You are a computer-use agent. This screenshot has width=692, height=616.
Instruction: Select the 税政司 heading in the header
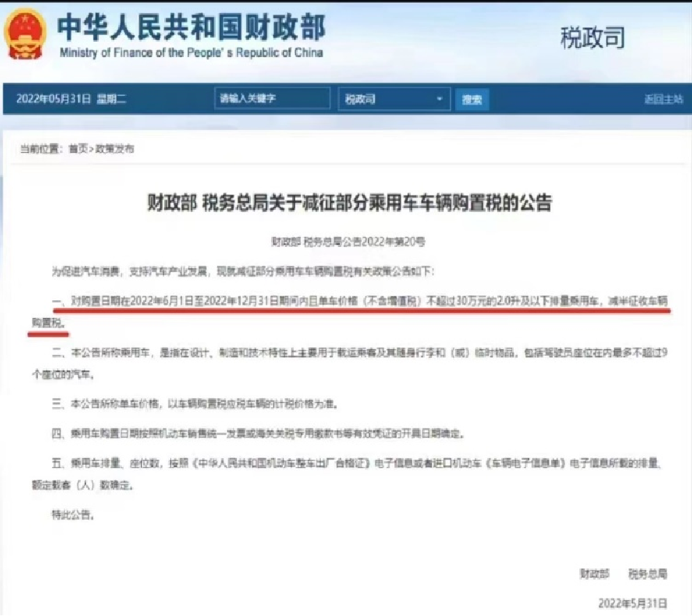(593, 37)
